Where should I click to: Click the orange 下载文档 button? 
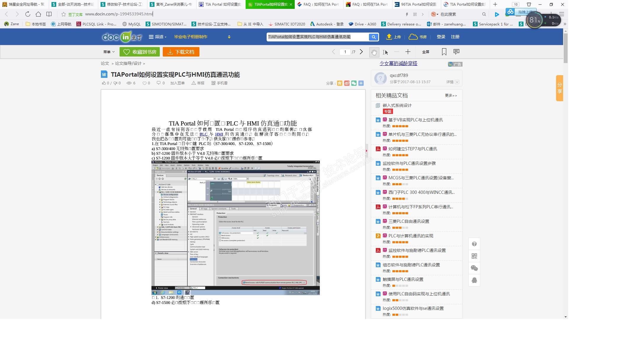click(181, 52)
